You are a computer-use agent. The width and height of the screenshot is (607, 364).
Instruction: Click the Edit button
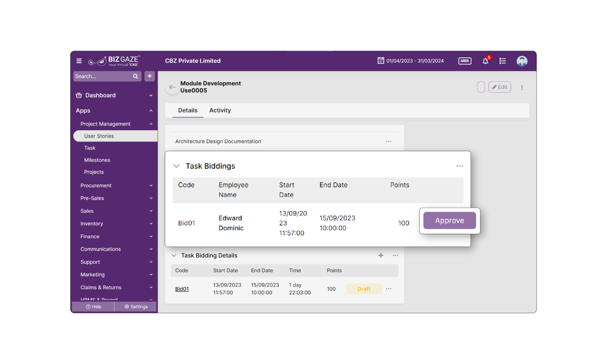pyautogui.click(x=500, y=87)
